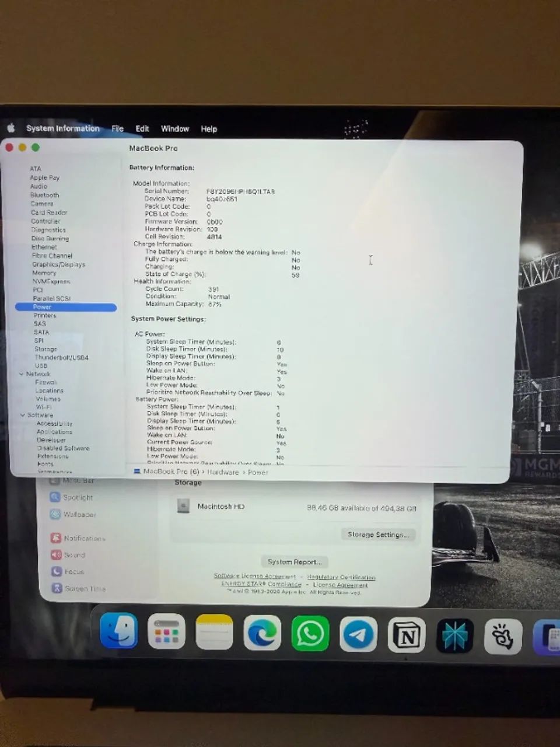Open the Window menu

pyautogui.click(x=175, y=129)
